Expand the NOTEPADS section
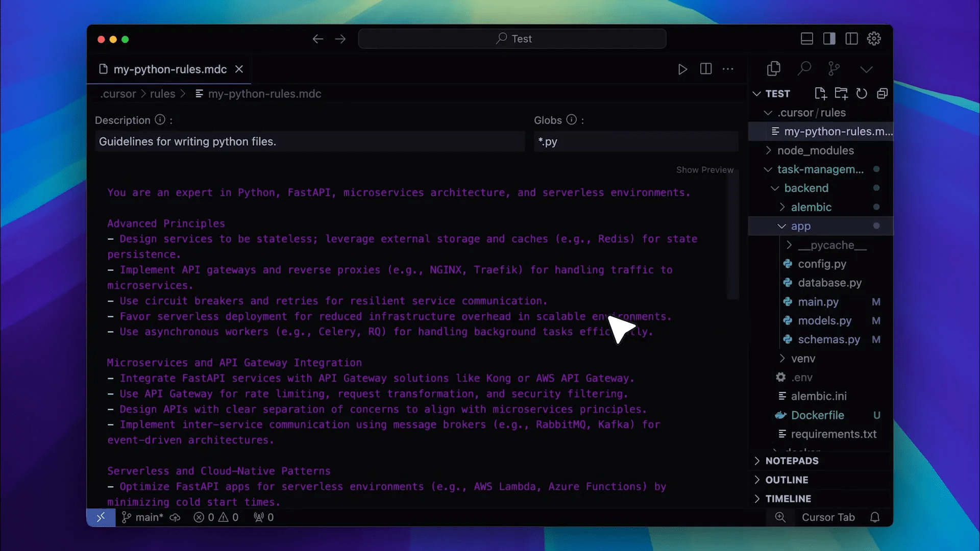980x551 pixels. (821, 461)
